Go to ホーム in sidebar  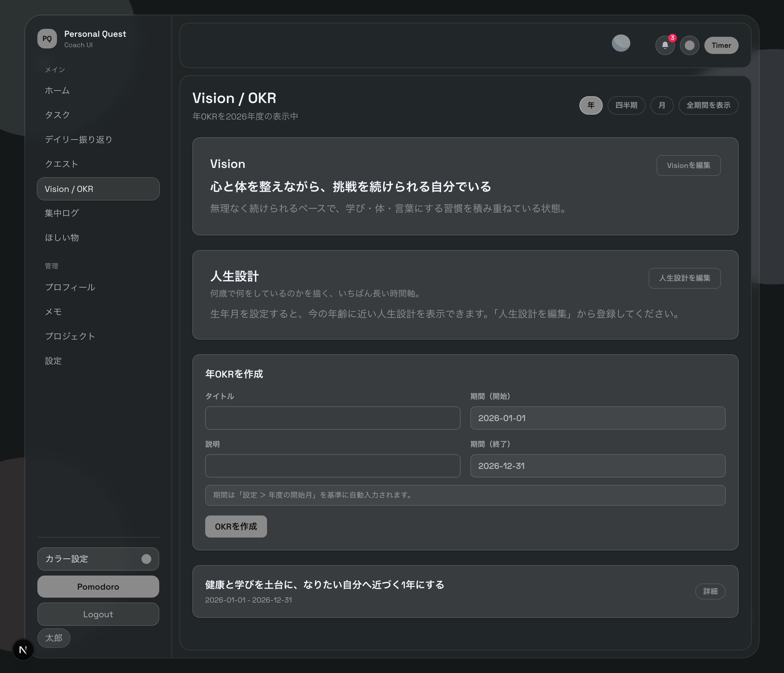(98, 90)
